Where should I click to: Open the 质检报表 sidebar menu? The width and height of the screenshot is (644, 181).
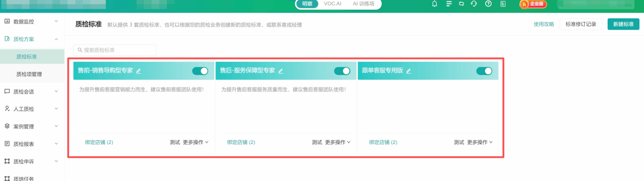coord(32,144)
